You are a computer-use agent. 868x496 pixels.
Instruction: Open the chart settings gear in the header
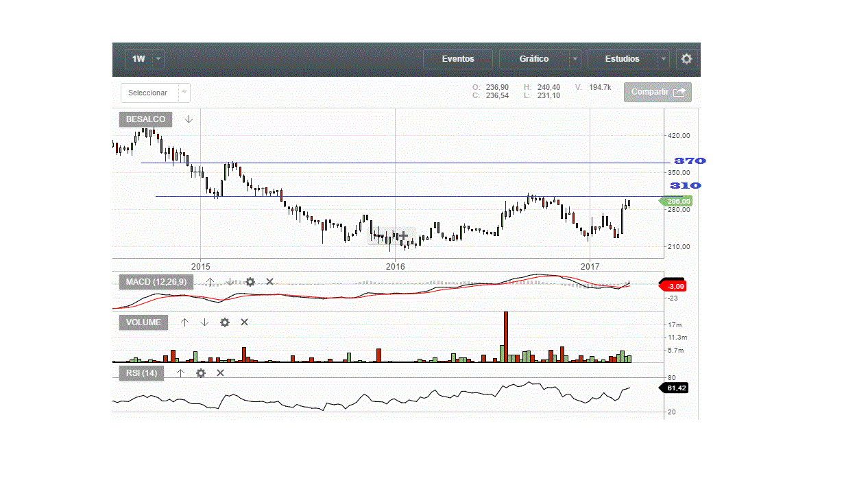pos(686,59)
